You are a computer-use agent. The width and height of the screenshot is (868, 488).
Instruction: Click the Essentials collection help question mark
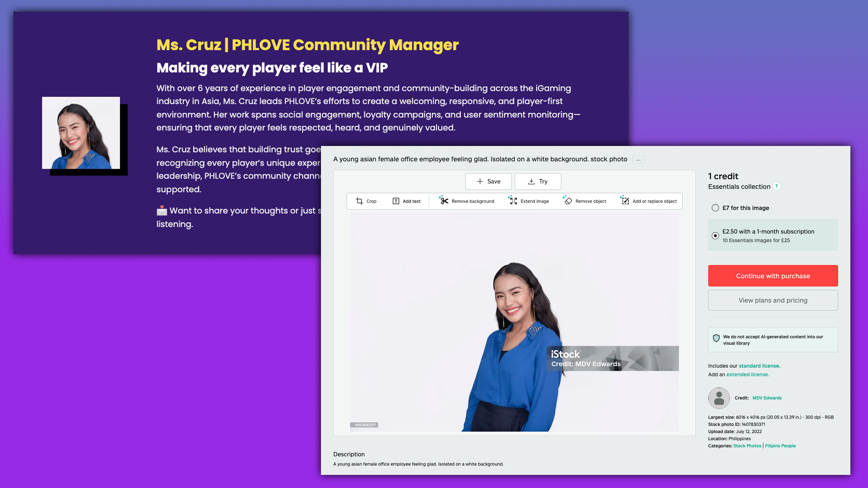coord(777,186)
